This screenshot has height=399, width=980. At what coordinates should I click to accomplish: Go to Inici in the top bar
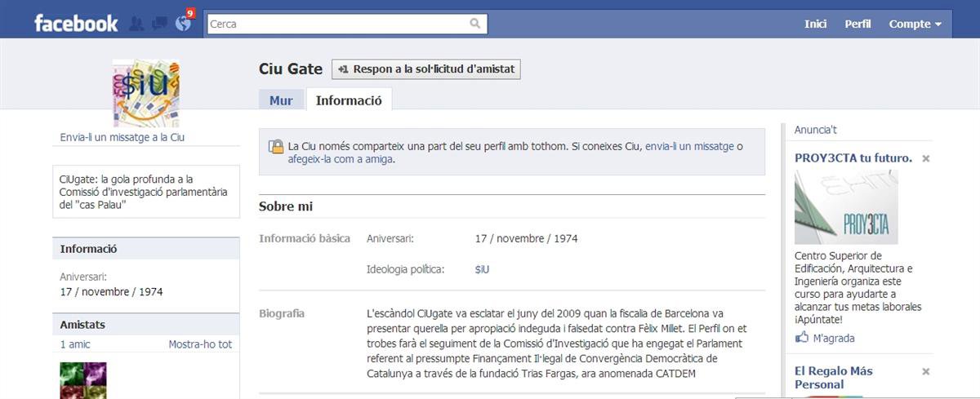(x=815, y=24)
